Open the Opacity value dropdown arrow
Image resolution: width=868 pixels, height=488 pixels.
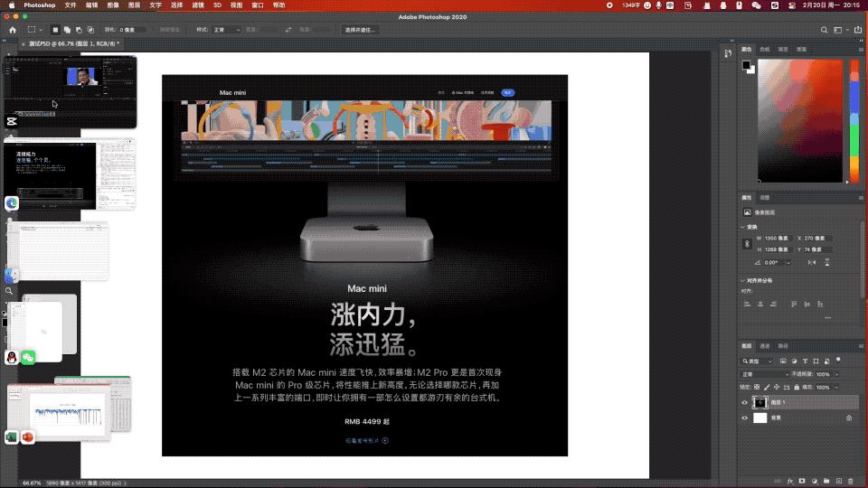point(835,374)
